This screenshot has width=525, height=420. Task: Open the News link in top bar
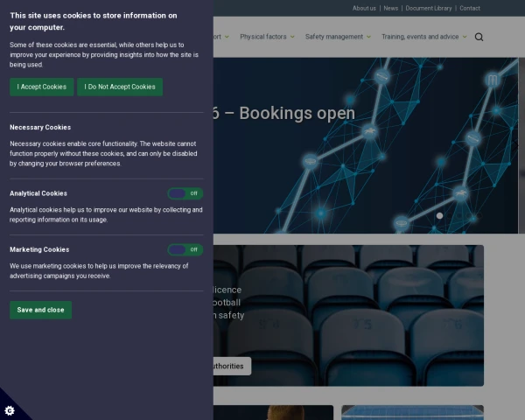coord(391,9)
